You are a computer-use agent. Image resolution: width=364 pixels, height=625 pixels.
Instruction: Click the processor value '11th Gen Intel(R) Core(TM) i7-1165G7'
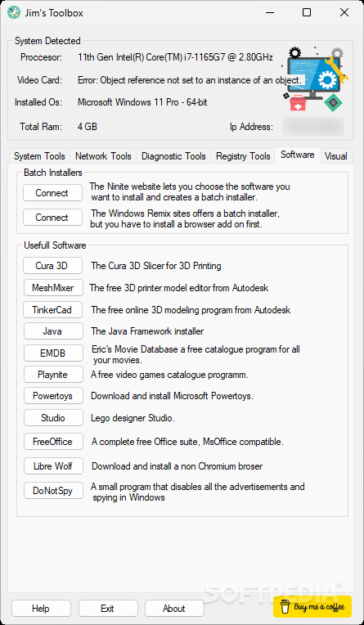tap(175, 57)
